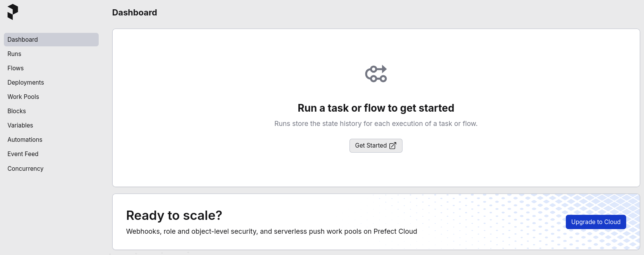
Task: Click the flow run icon above heading
Action: 376,73
